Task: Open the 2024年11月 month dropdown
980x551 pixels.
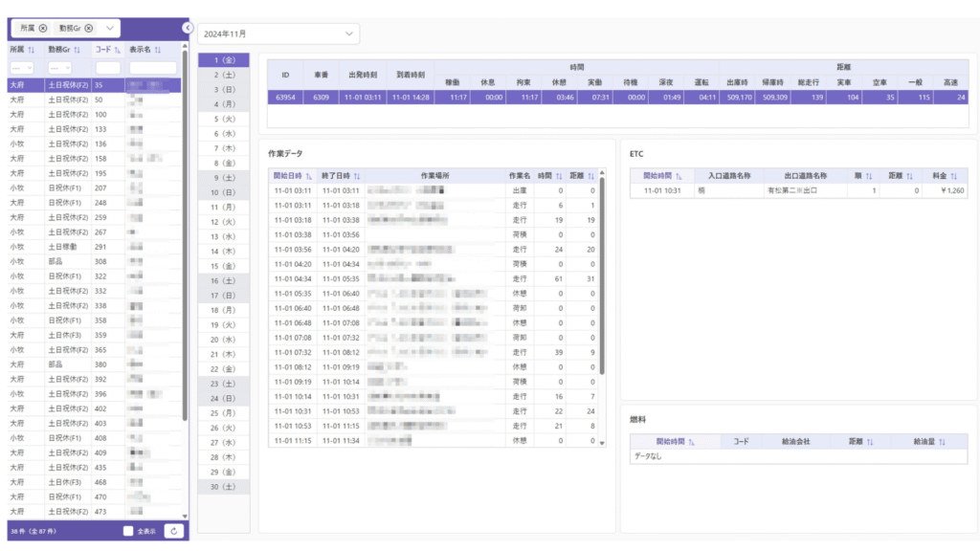Action: point(278,33)
